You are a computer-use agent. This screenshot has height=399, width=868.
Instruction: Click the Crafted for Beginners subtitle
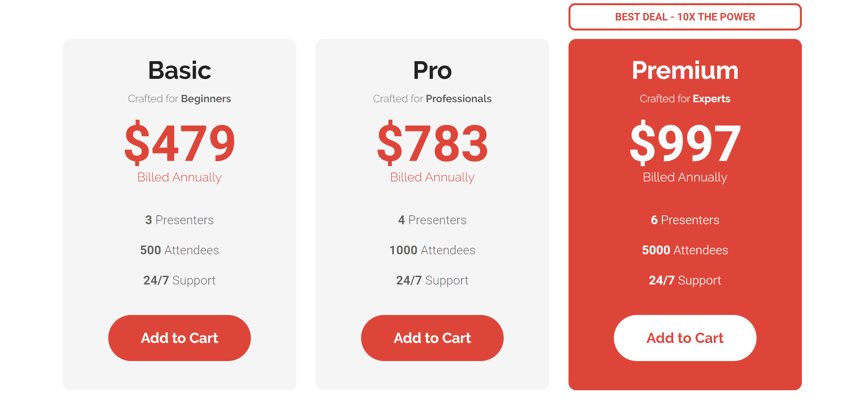(179, 99)
